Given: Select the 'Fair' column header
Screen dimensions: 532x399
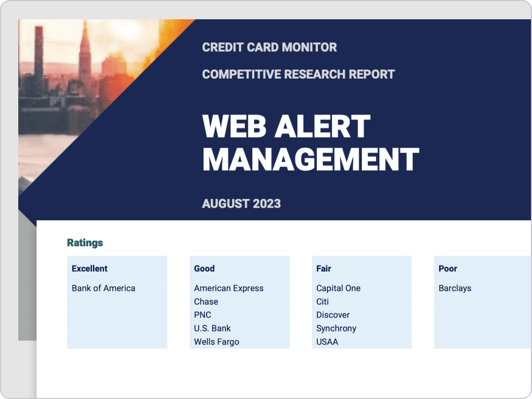Looking at the screenshot, I should (324, 269).
